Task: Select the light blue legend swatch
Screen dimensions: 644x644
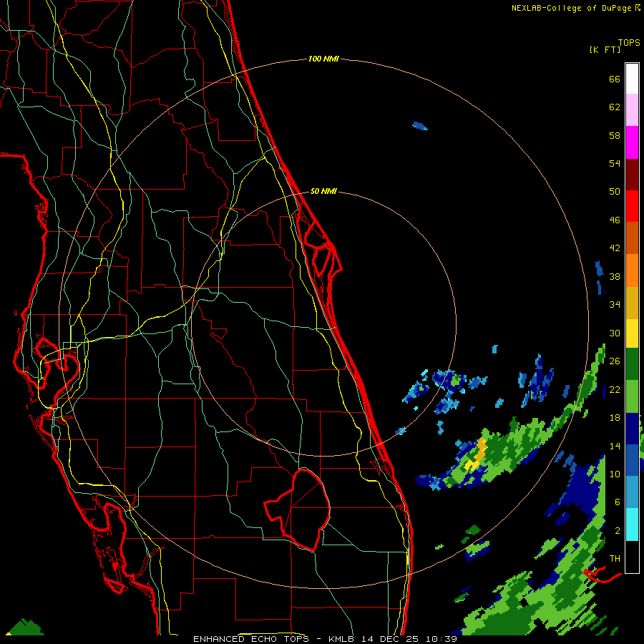Action: [632, 492]
